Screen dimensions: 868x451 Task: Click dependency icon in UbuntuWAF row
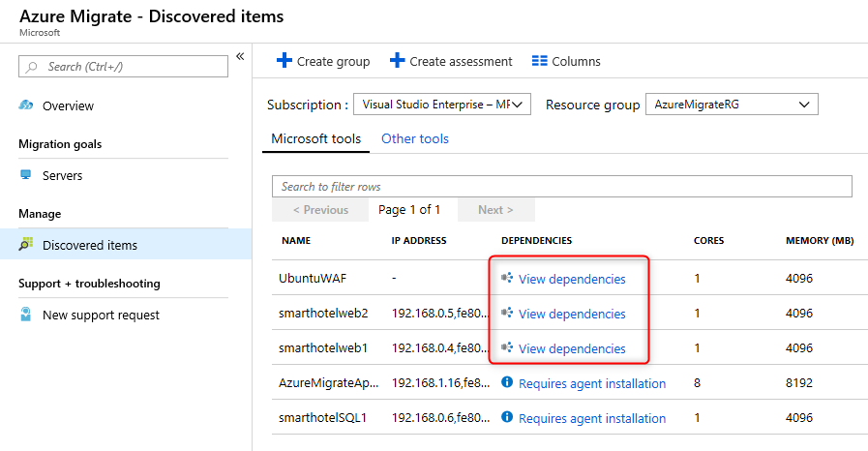506,278
